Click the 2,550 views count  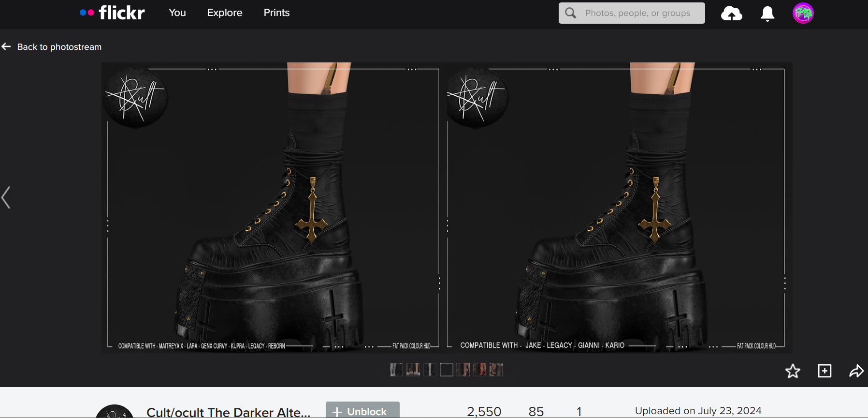point(484,411)
